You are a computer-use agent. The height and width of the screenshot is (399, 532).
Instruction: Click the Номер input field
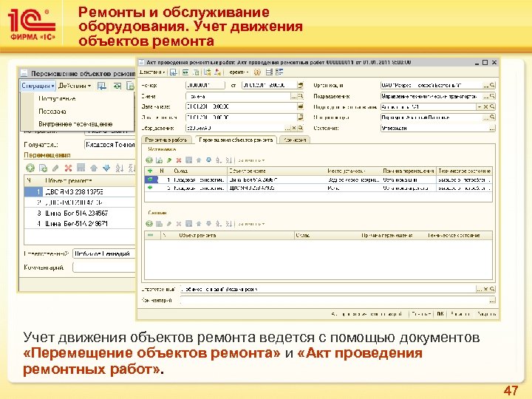click(x=205, y=85)
